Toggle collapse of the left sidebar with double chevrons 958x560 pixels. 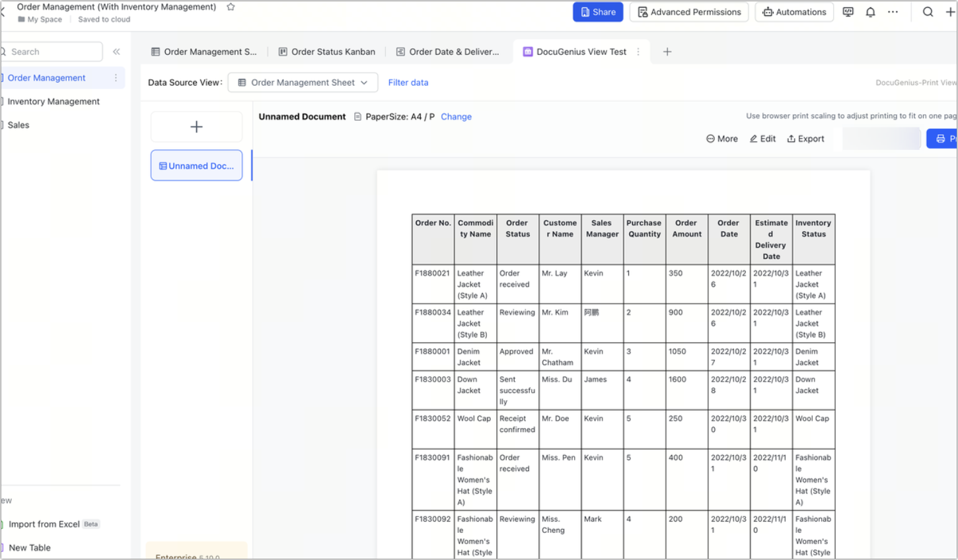116,51
